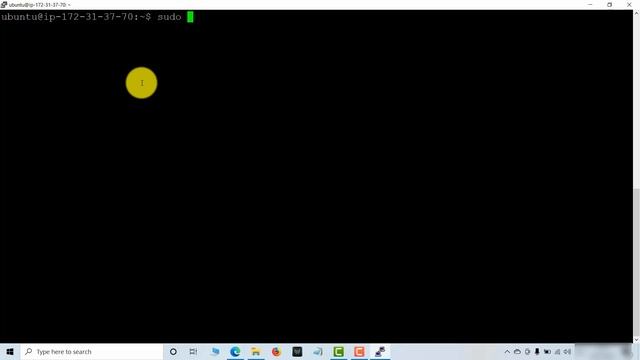Open Cortana circle icon on taskbar
Viewport: 640px width, 360px height.
pos(173,351)
